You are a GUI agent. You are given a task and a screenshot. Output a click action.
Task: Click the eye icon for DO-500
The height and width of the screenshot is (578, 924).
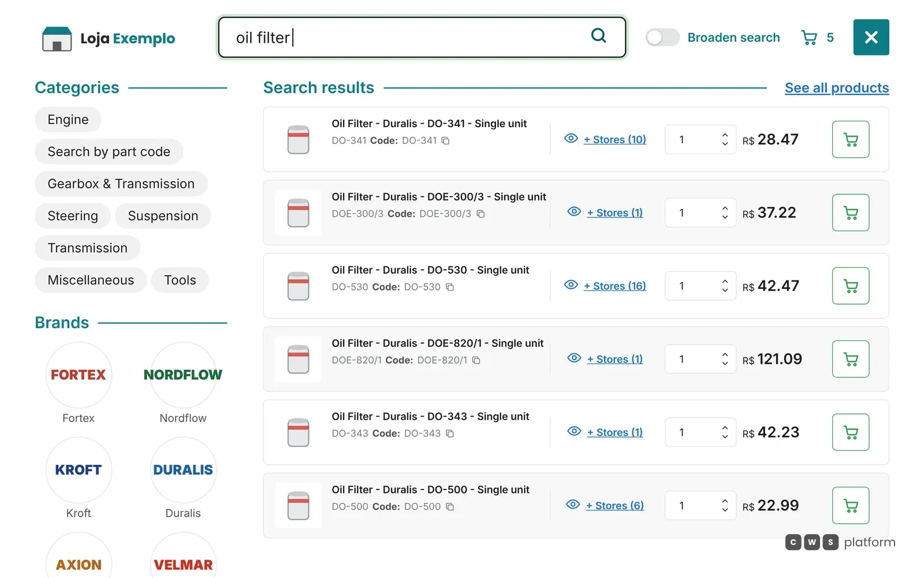tap(573, 505)
